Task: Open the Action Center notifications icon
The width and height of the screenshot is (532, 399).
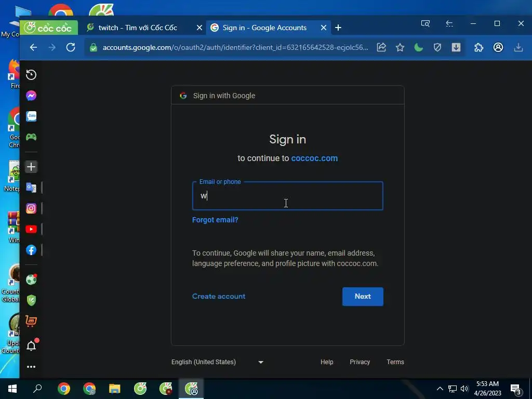Action: (516, 389)
